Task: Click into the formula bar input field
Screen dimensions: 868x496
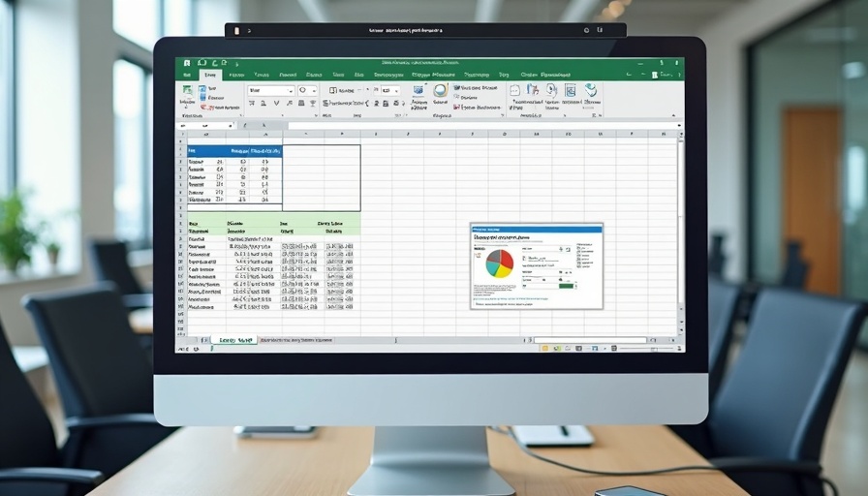Action: (x=481, y=126)
